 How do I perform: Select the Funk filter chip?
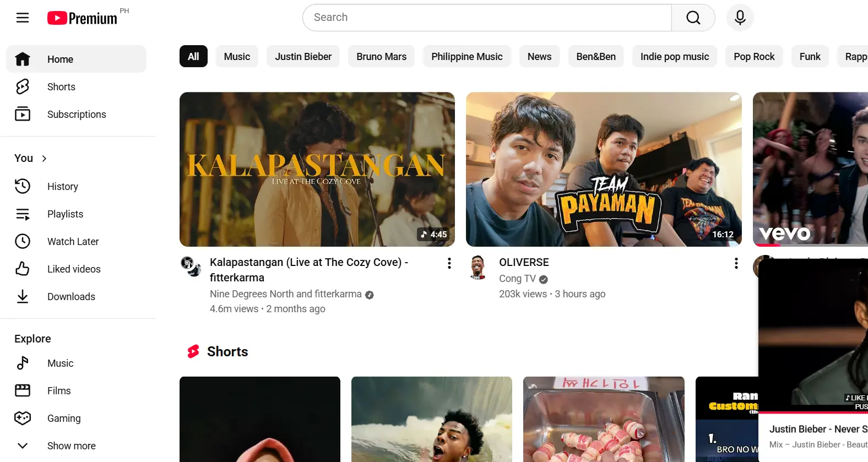click(810, 56)
